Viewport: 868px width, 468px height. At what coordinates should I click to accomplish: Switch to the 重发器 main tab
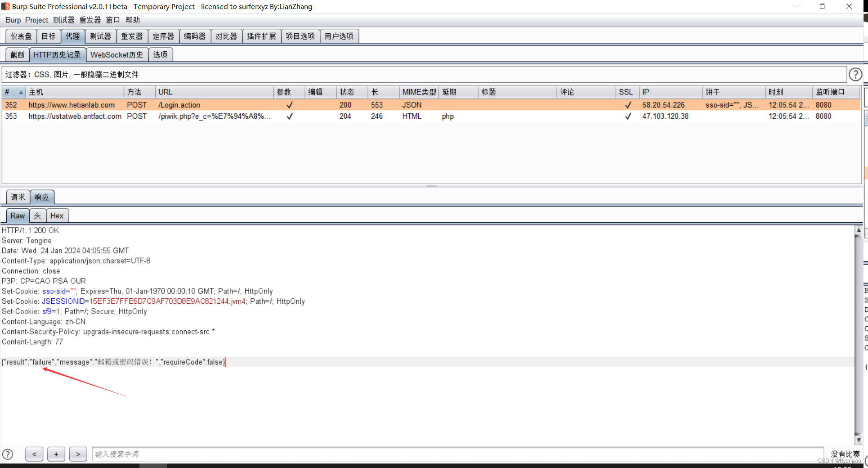click(132, 36)
